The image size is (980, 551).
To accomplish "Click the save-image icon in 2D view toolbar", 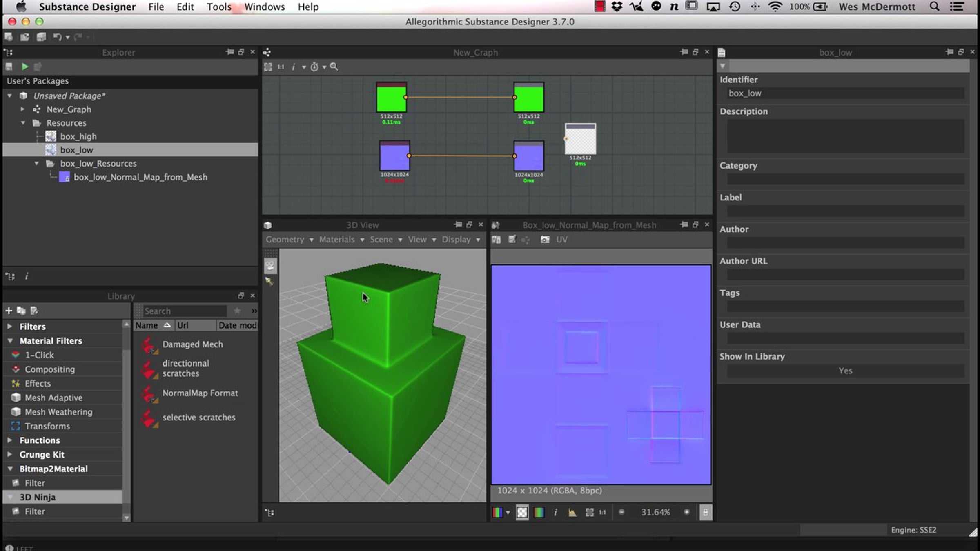I will pyautogui.click(x=512, y=240).
